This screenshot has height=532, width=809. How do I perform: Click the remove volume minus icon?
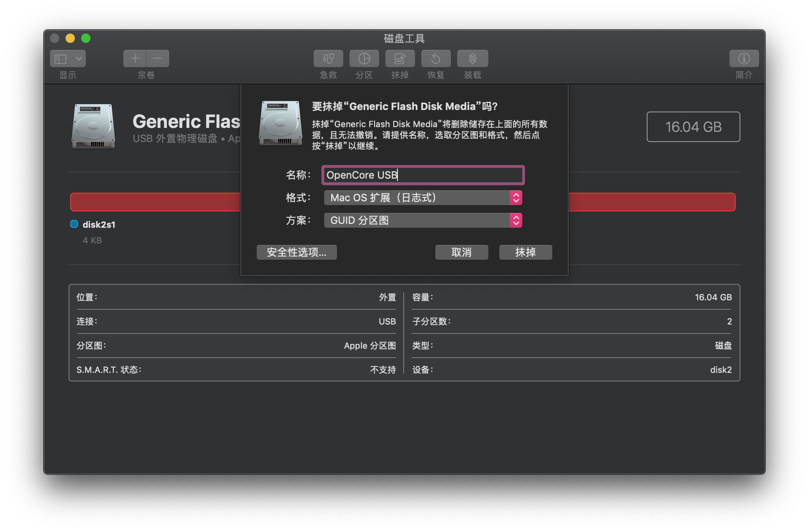click(x=158, y=59)
